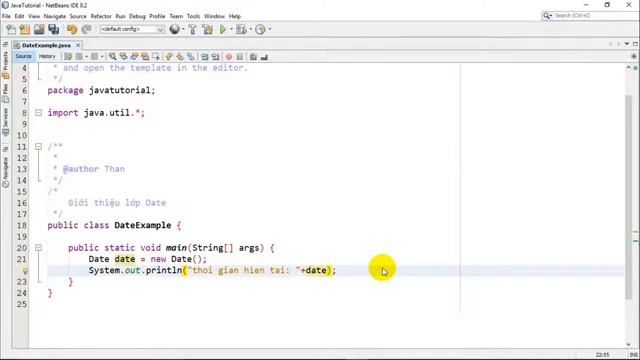This screenshot has width=640, height=360.
Task: Open the Navigator side panel
Action: click(5, 172)
